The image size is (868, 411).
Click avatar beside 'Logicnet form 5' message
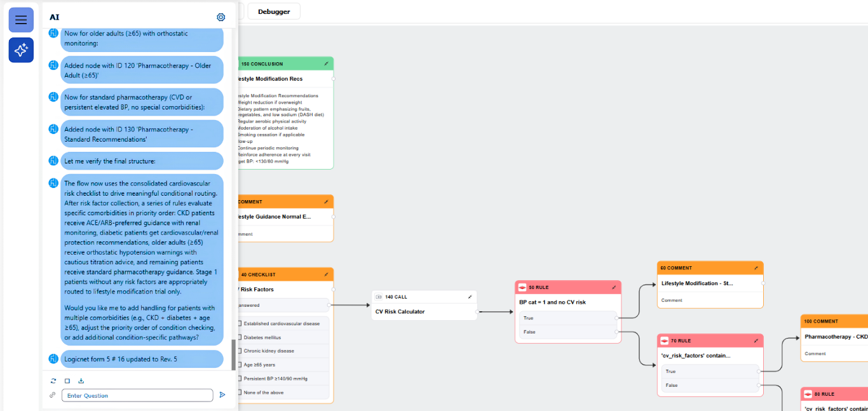[54, 358]
